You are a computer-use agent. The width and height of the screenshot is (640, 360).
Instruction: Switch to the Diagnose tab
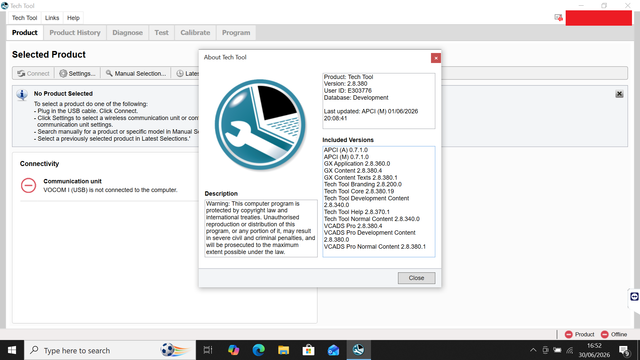tap(127, 33)
